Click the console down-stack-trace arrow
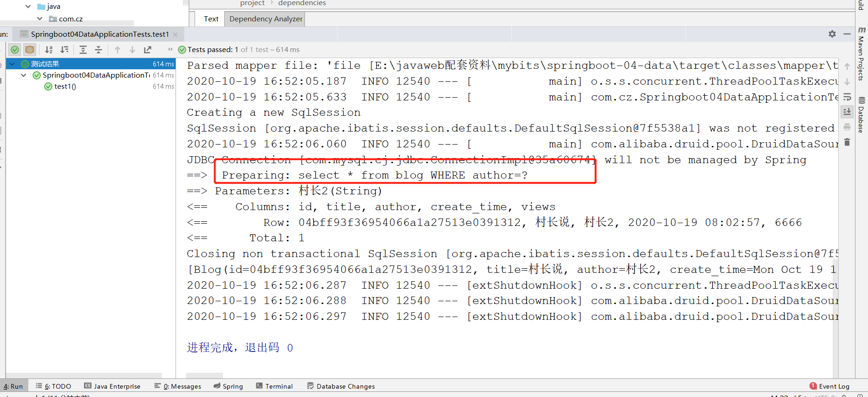 point(847,82)
